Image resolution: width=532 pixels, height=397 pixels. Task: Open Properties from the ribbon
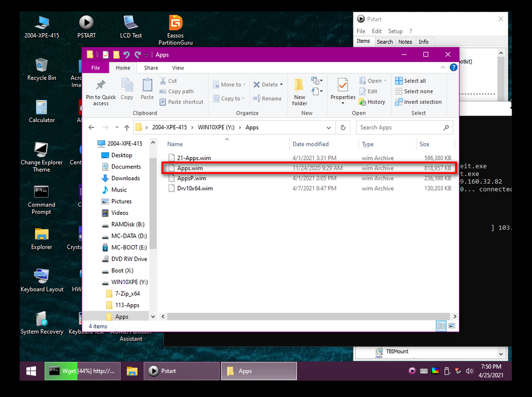click(x=343, y=91)
